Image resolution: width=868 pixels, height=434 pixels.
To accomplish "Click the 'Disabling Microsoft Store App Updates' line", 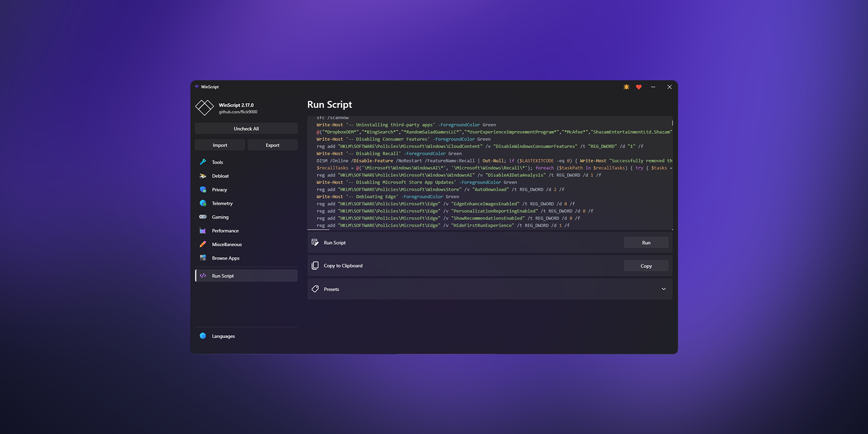I will [417, 182].
